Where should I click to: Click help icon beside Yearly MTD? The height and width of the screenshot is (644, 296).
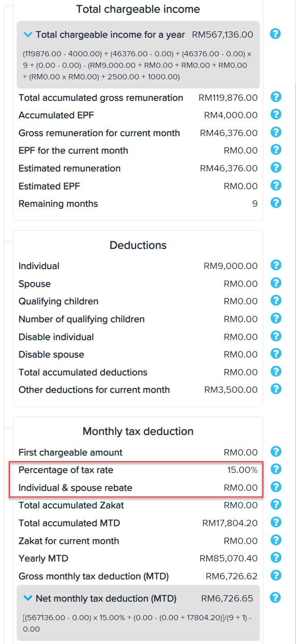coord(276,557)
